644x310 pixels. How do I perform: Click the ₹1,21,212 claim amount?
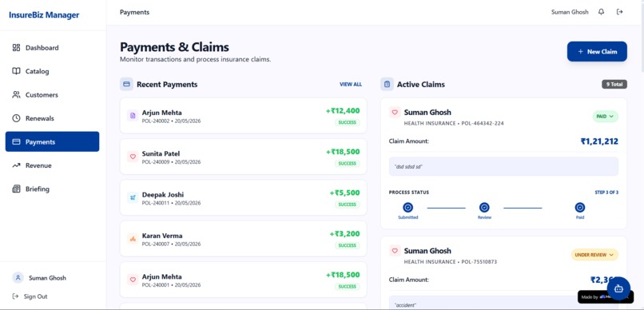click(598, 141)
